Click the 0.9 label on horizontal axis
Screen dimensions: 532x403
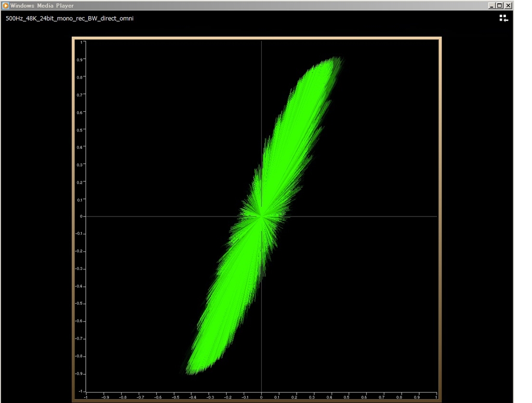click(x=417, y=397)
